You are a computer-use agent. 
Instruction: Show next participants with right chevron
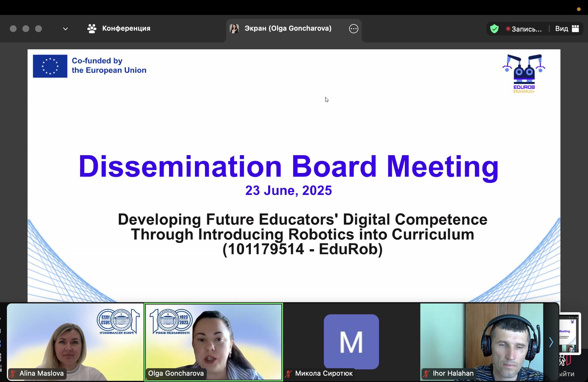coord(551,342)
